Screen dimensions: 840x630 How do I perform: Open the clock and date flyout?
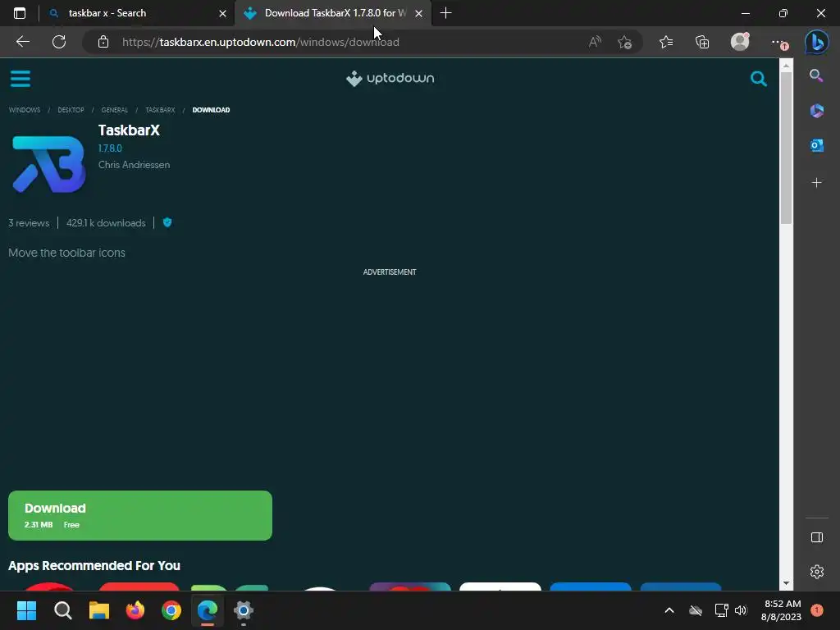(x=781, y=610)
